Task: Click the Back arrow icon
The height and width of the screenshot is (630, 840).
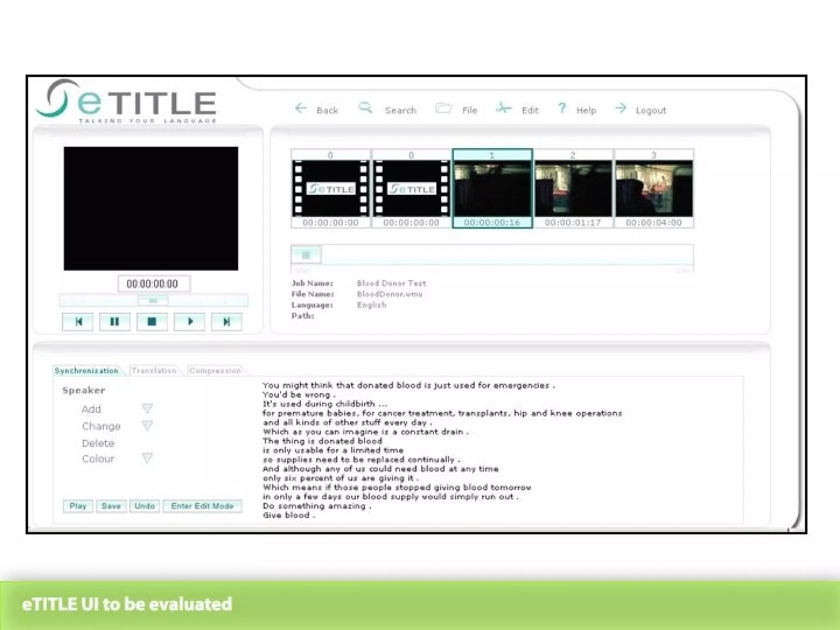Action: 301,109
